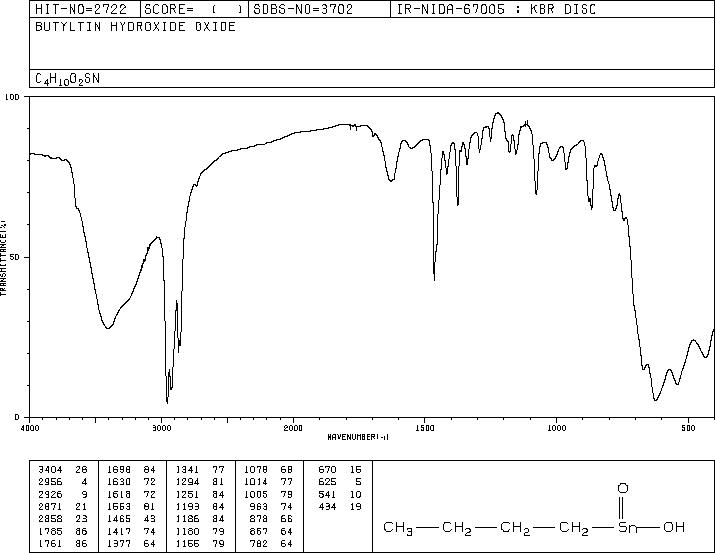Select peak value 2956 in table
The height and width of the screenshot is (553, 715).
(50, 482)
